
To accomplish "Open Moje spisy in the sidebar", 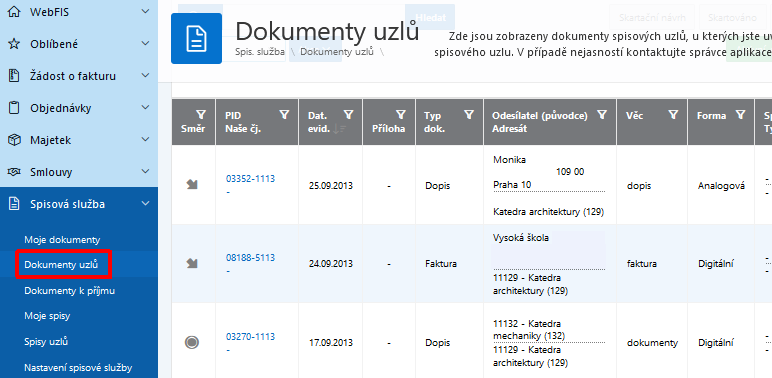I will [x=47, y=316].
